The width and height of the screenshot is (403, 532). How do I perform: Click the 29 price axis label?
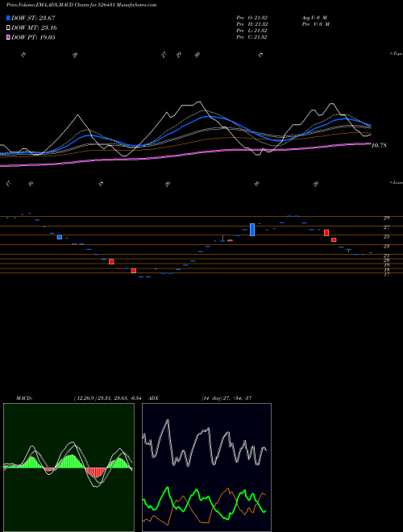pos(386,218)
